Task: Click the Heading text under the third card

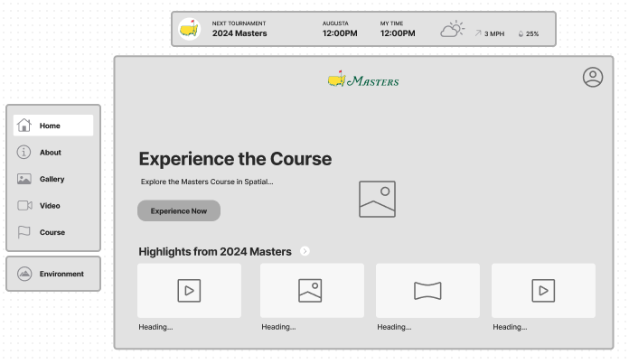Action: pyautogui.click(x=394, y=327)
